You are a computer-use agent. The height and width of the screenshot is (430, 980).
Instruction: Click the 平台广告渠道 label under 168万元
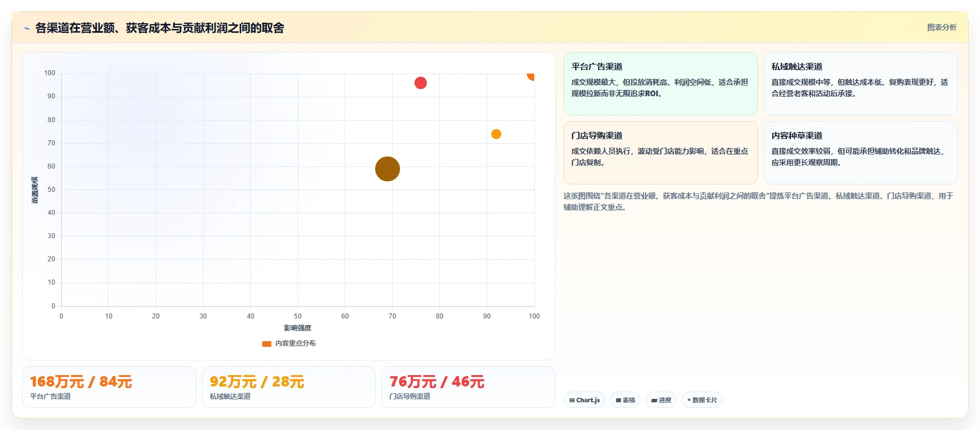click(50, 397)
